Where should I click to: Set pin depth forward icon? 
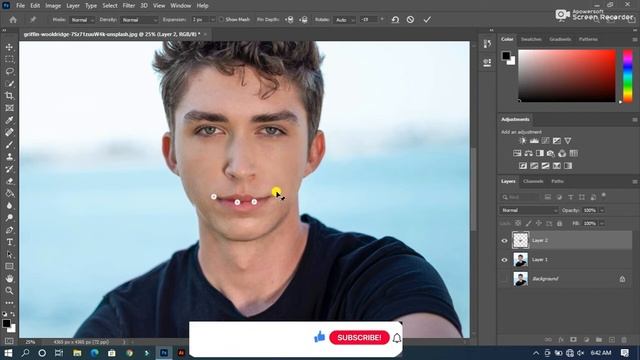pos(289,20)
